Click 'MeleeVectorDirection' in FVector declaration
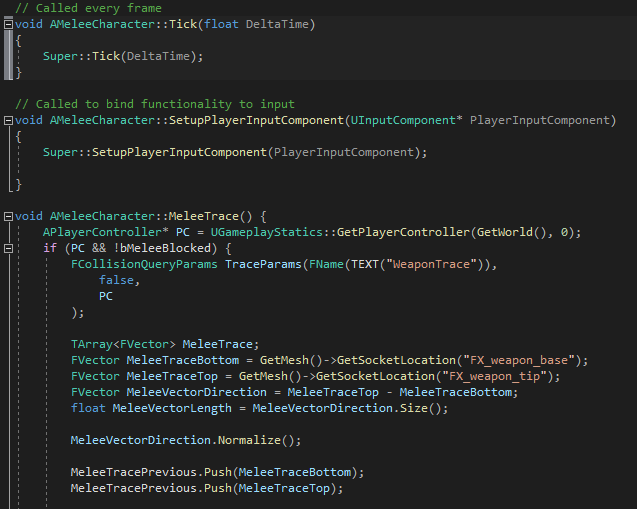The image size is (637, 509). coord(197,392)
